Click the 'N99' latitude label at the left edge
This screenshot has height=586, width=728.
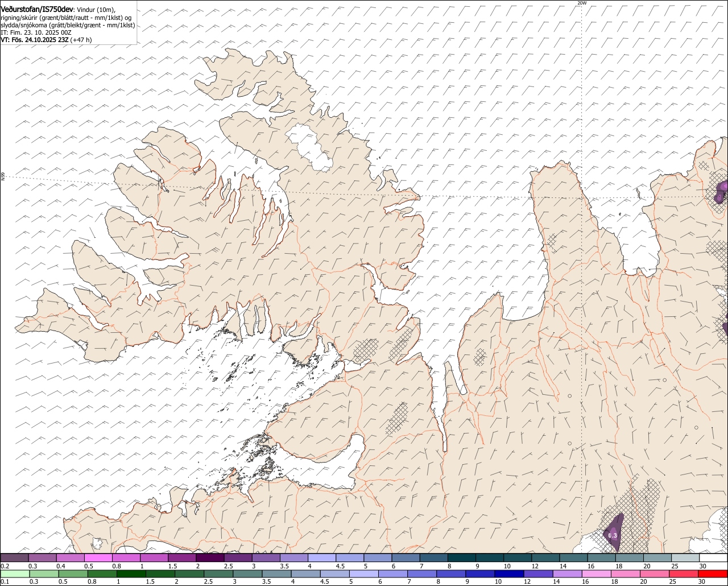tap(3, 177)
